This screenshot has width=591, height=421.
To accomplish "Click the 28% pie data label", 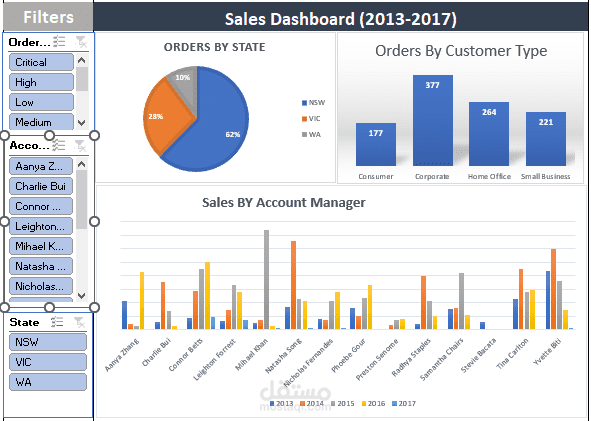I will pos(156,116).
